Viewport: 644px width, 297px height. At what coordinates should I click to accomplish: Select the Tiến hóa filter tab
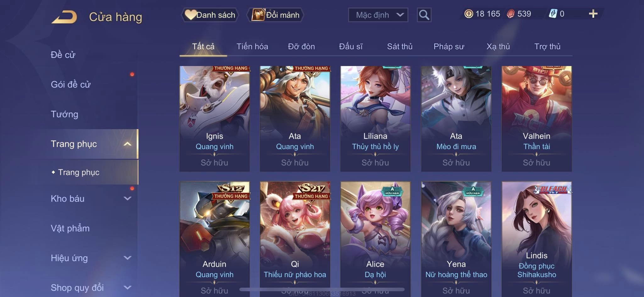(x=252, y=46)
